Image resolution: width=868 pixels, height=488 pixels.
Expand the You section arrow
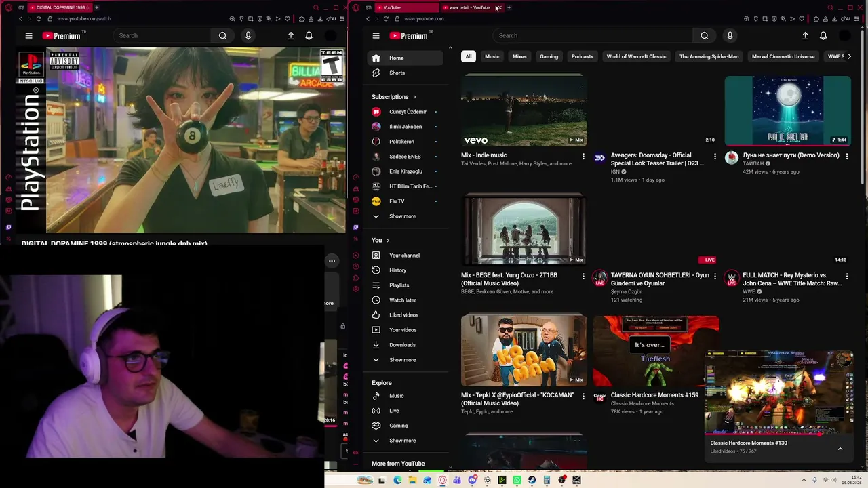(388, 241)
